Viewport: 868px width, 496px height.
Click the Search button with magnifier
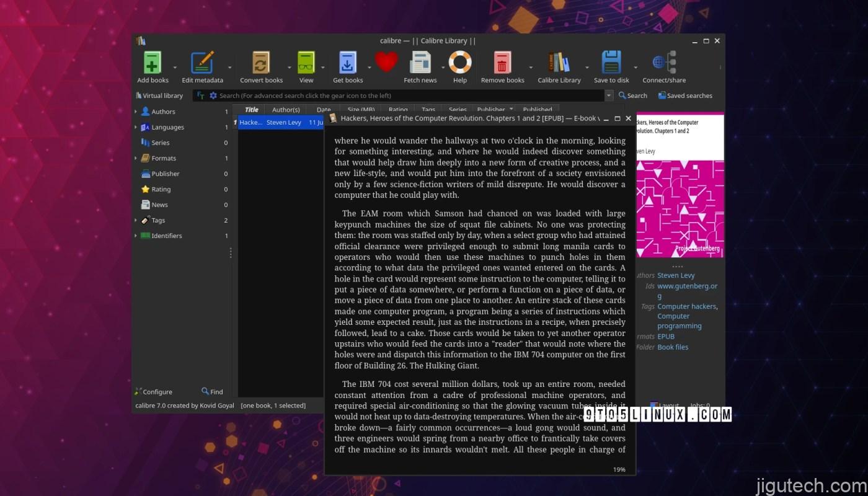coord(633,95)
